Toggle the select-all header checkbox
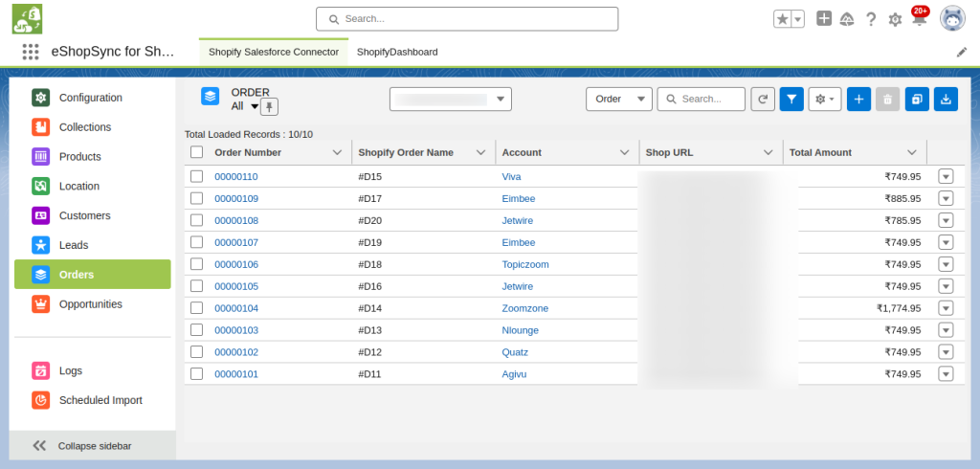The width and height of the screenshot is (980, 469). coord(197,152)
